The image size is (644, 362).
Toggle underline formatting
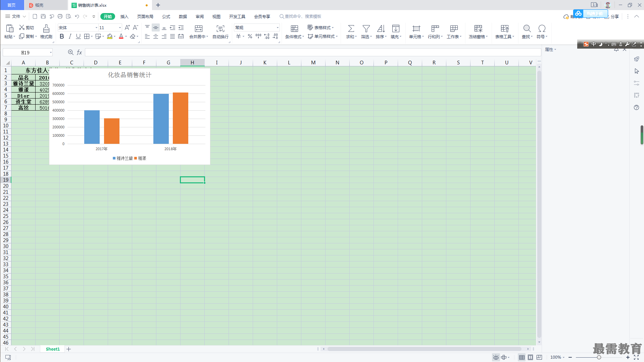pyautogui.click(x=78, y=37)
